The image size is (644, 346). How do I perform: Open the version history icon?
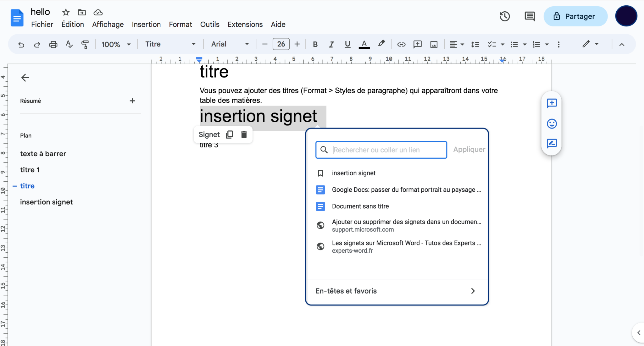coord(505,16)
